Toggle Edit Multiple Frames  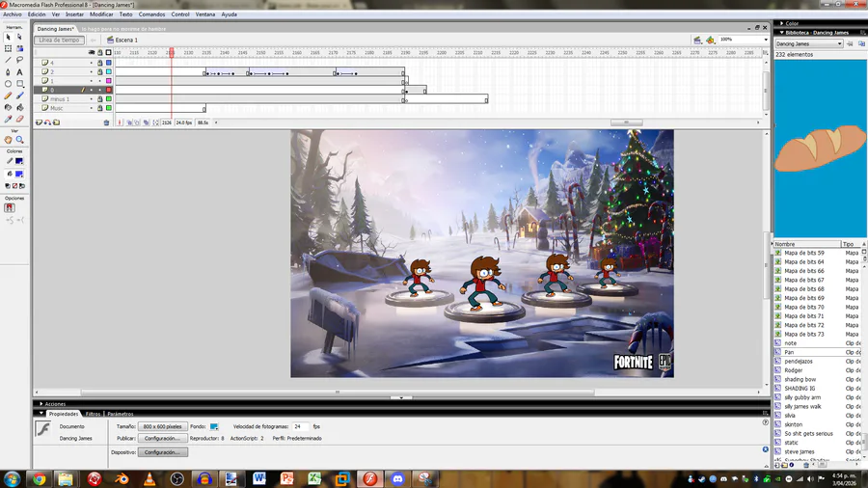tap(147, 122)
